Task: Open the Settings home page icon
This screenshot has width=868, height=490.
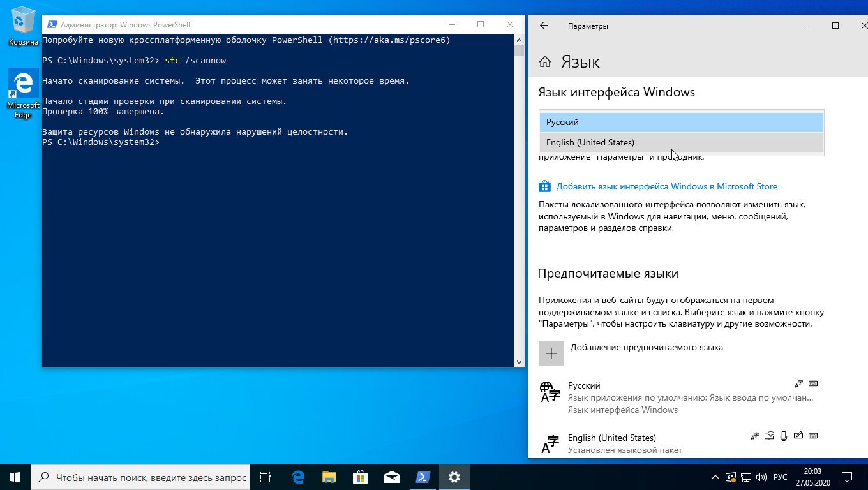Action: pos(545,62)
